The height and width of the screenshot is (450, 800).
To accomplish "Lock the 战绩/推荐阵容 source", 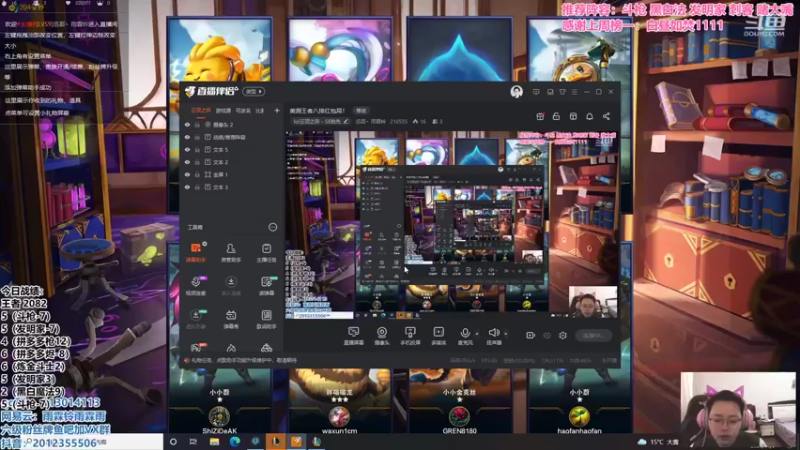I will [x=197, y=137].
